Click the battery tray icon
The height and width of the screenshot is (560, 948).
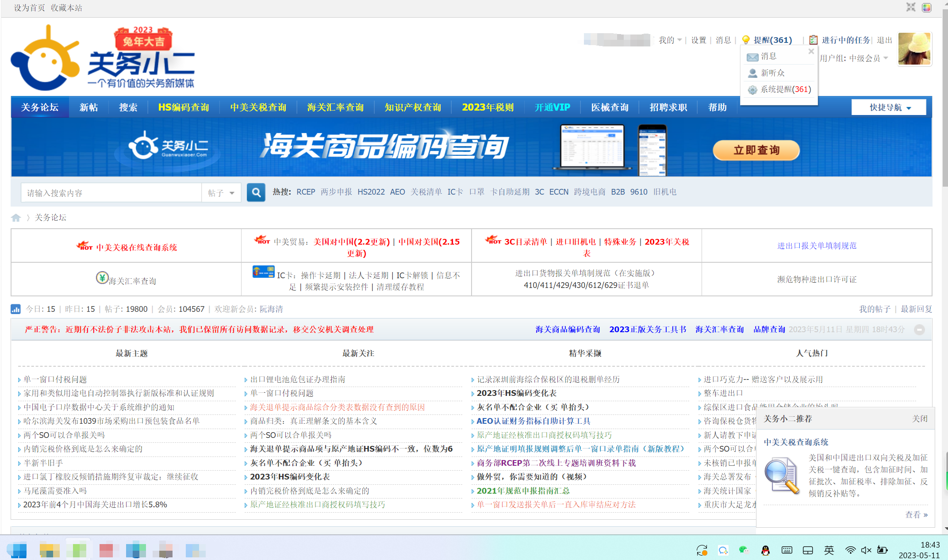click(x=882, y=550)
